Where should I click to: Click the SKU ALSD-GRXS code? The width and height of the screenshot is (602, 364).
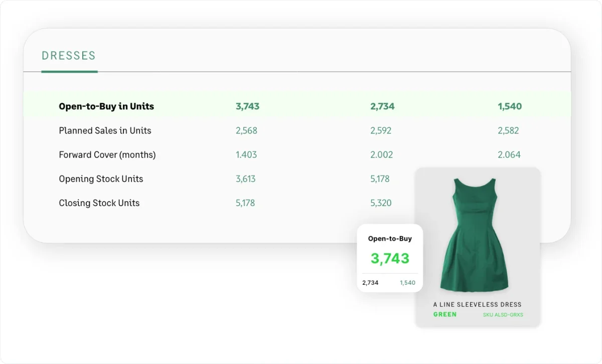[503, 315]
